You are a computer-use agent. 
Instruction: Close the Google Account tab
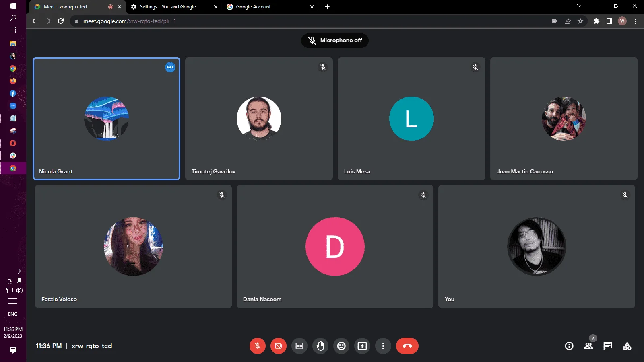(312, 7)
